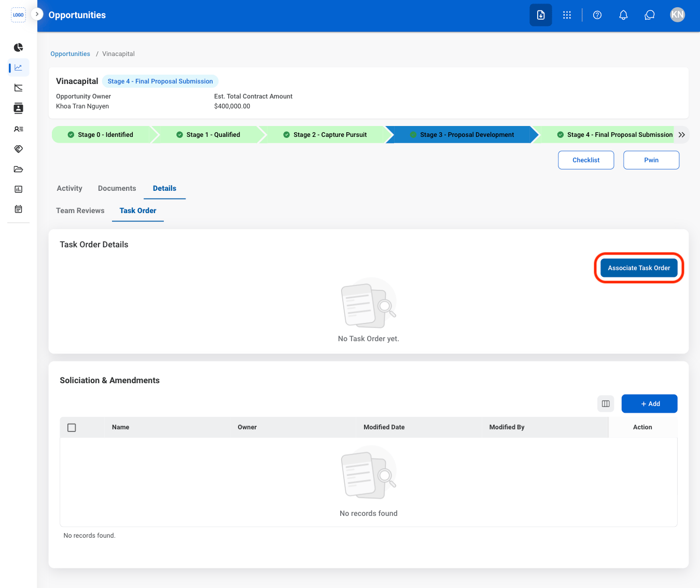This screenshot has height=588, width=700.
Task: Open the chat messages icon
Action: pos(650,15)
